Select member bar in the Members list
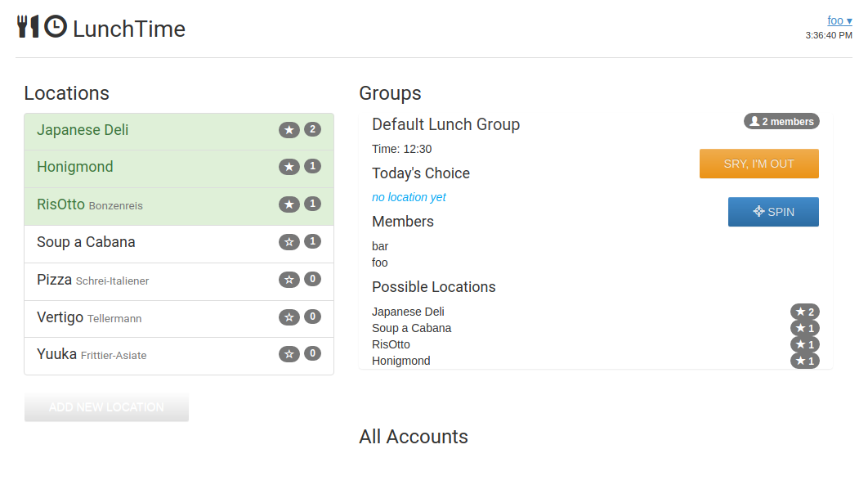Viewport: 868px width, 494px height. (x=380, y=246)
